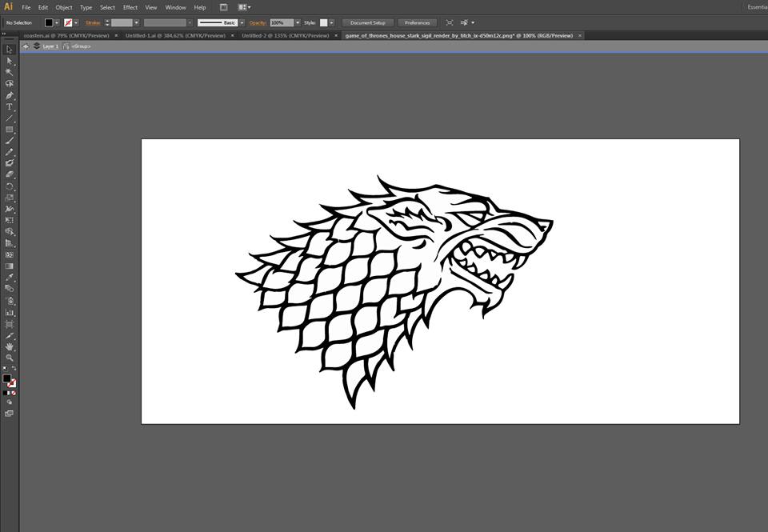Select the Eraser tool
Viewport: 768px width, 532px height.
(10, 175)
